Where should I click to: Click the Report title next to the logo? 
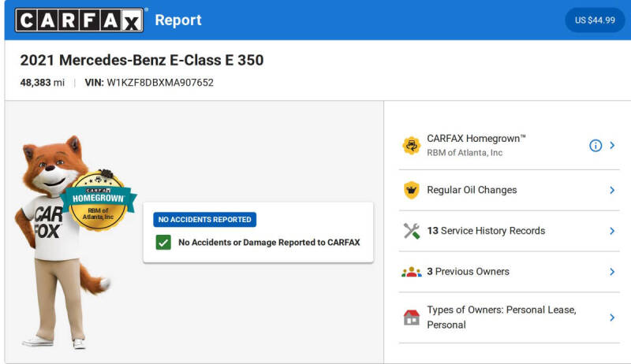[x=178, y=20]
